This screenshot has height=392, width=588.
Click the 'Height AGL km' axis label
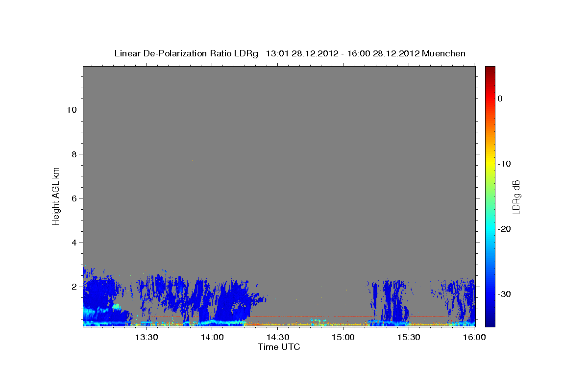point(56,196)
